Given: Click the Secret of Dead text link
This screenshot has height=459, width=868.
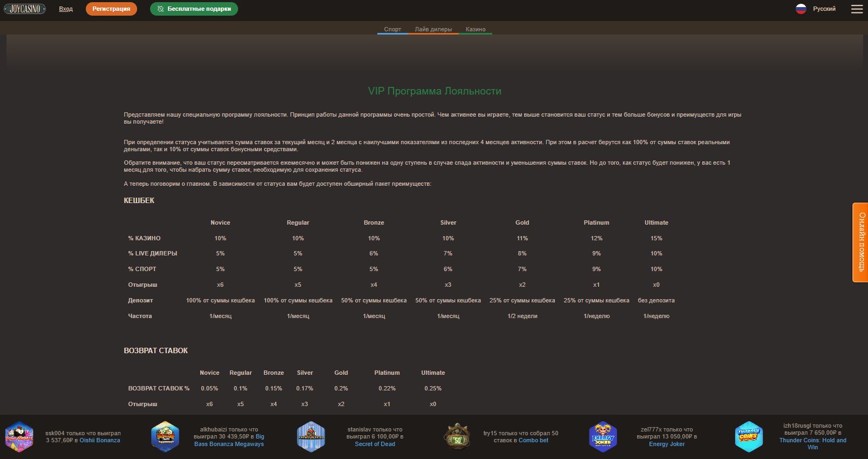Looking at the screenshot, I should coord(375,444).
